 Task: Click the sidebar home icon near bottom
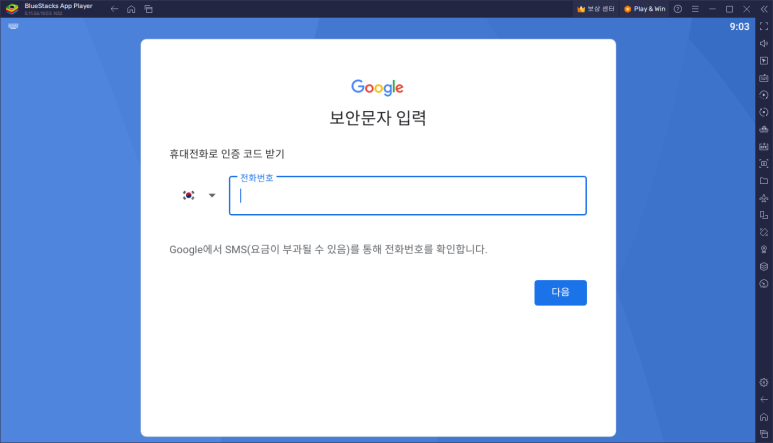(764, 417)
